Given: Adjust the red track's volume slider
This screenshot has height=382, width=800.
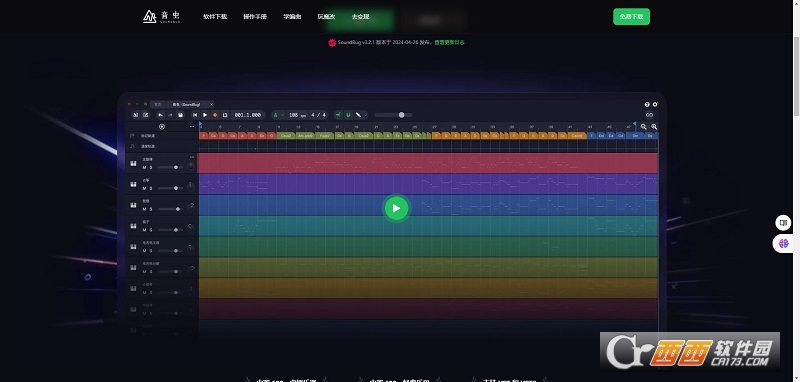Looking at the screenshot, I should point(170,167).
